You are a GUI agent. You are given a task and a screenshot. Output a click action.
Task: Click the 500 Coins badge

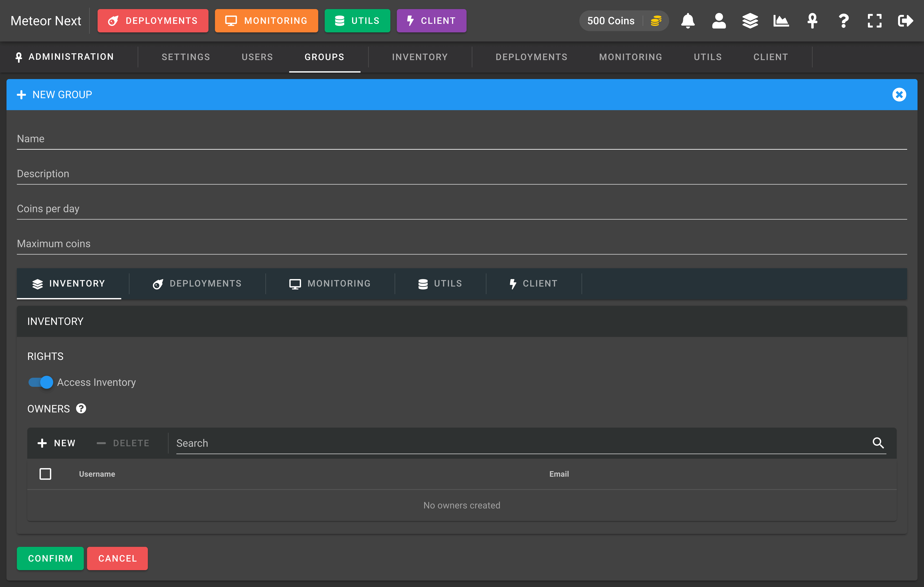[624, 21]
